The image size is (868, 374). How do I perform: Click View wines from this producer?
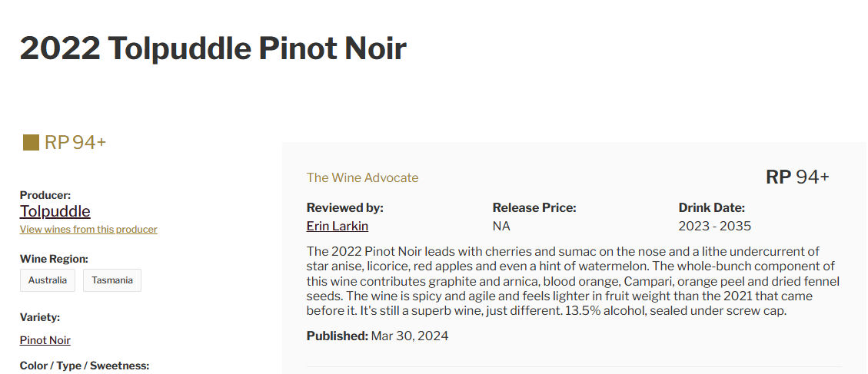[88, 229]
